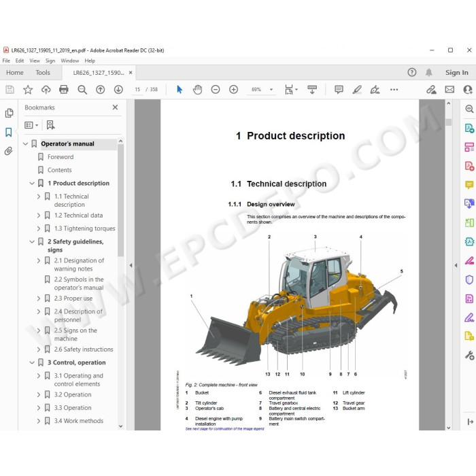
Task: Click the Save file icon
Action: [x=10, y=90]
